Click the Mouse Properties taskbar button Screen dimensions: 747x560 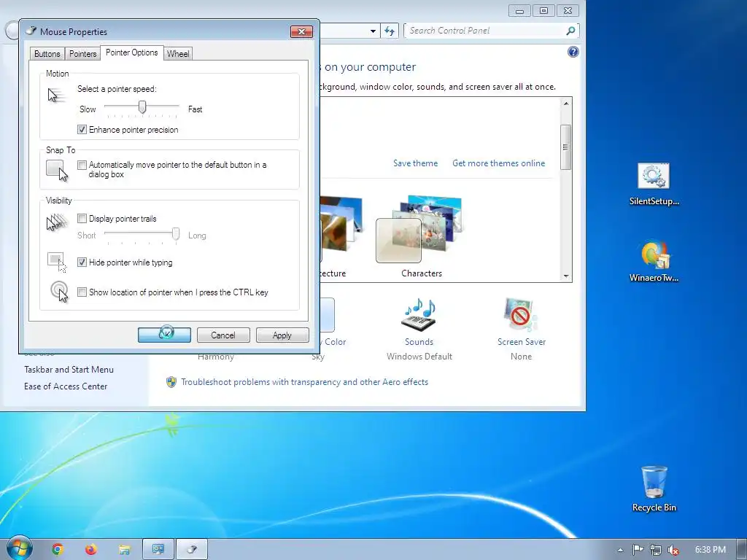[x=192, y=550]
